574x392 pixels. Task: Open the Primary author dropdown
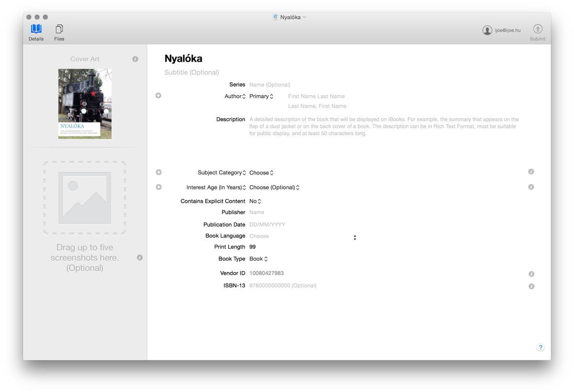pyautogui.click(x=261, y=97)
